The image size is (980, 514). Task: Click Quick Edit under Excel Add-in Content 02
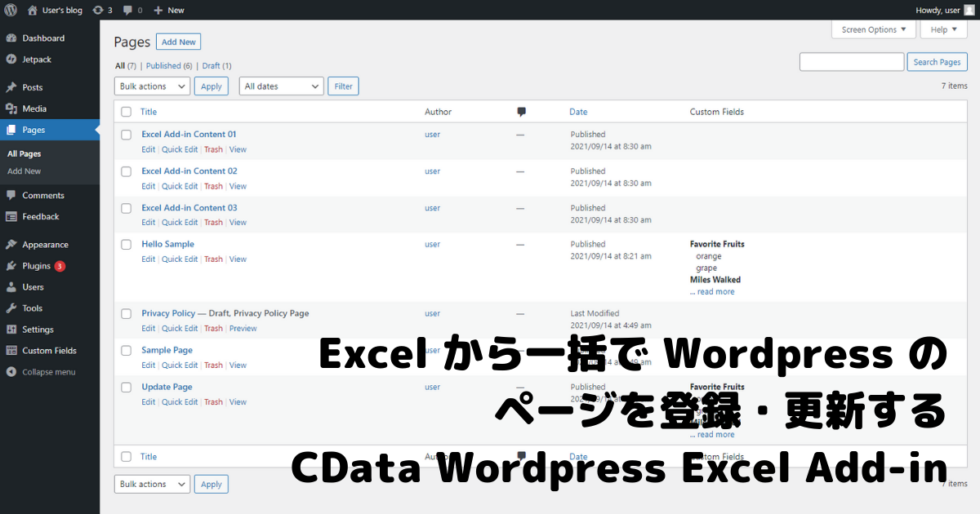[180, 186]
